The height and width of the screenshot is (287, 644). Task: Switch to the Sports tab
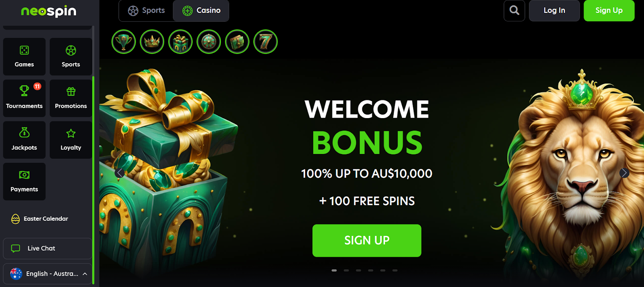point(146,10)
